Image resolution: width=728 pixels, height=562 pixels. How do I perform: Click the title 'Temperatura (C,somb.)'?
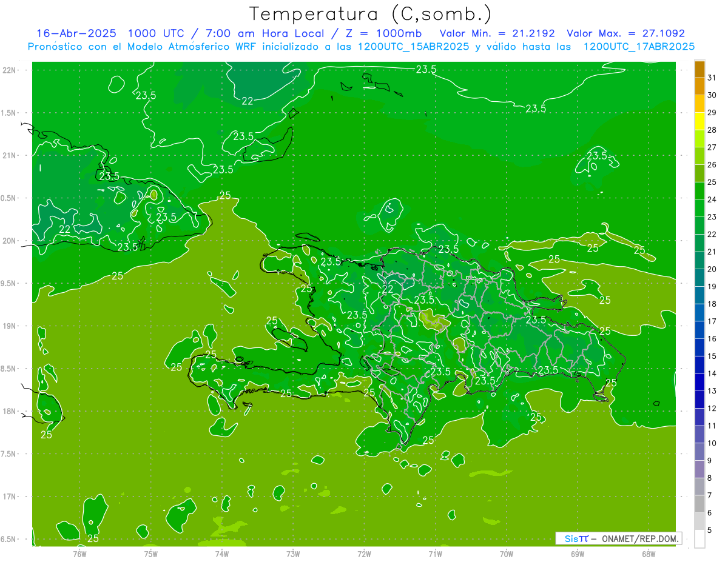tap(370, 14)
